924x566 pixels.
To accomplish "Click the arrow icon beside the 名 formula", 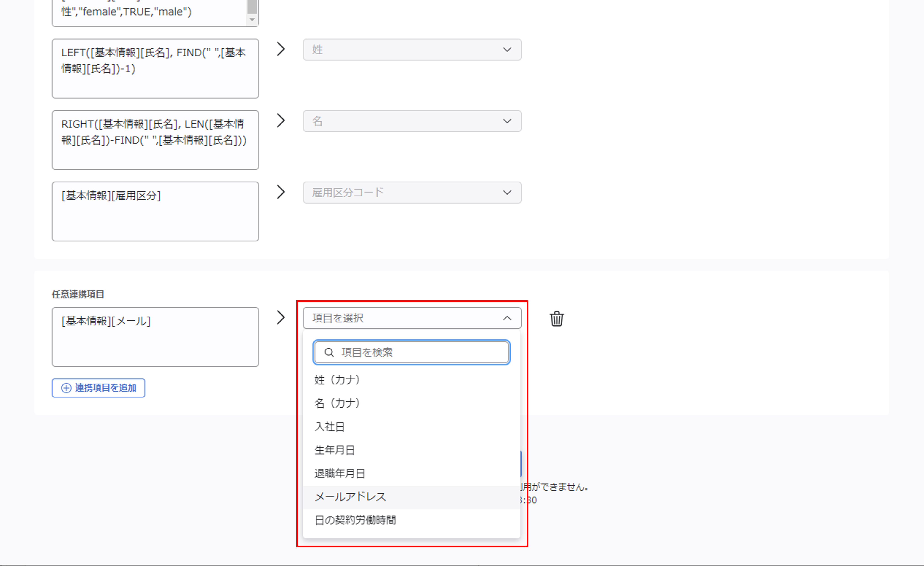I will point(281,120).
